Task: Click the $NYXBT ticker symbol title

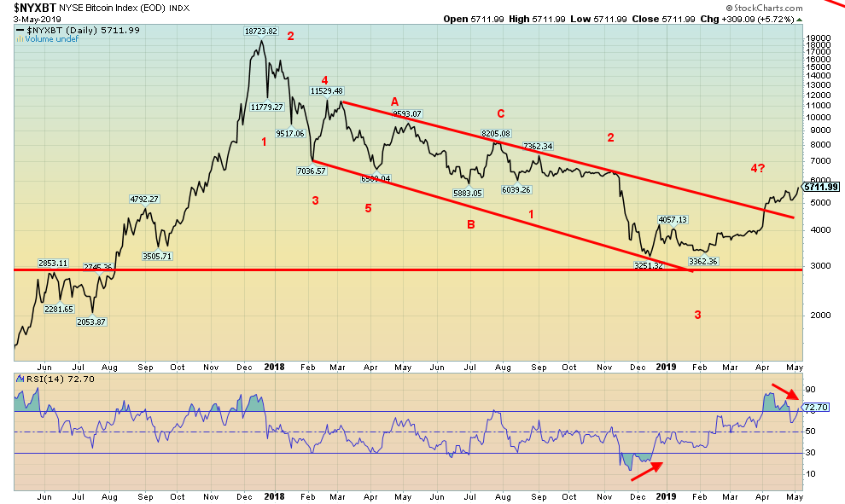Action: pyautogui.click(x=32, y=8)
